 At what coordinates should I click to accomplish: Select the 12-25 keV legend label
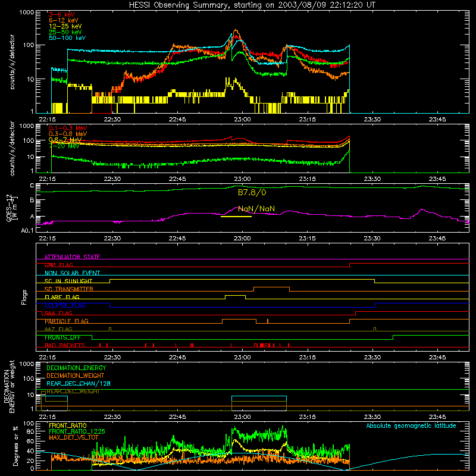[x=65, y=26]
